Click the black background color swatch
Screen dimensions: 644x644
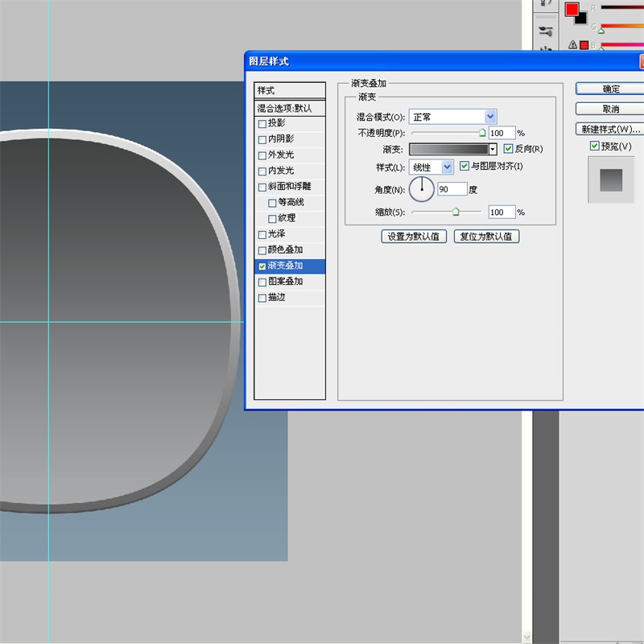click(x=580, y=18)
